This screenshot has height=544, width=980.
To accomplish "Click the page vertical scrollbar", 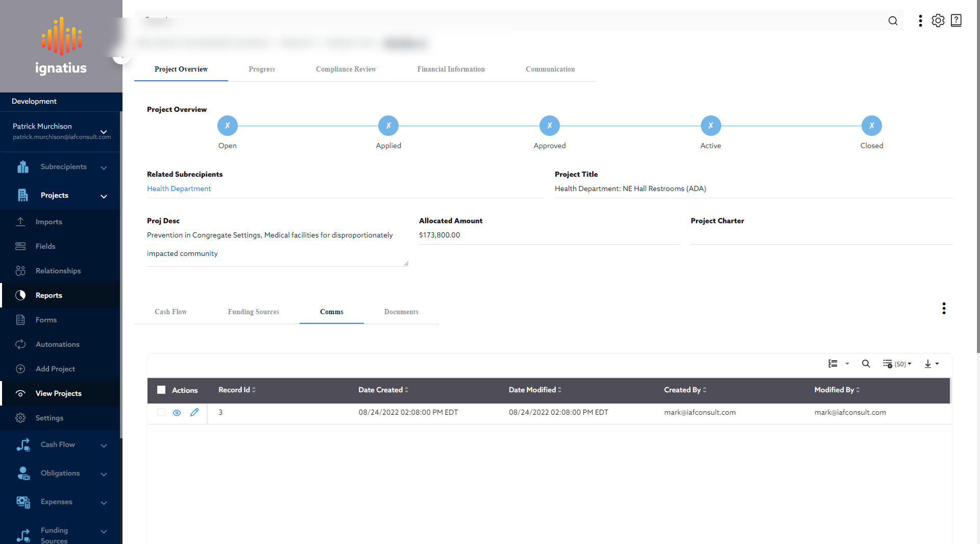I will (x=977, y=176).
